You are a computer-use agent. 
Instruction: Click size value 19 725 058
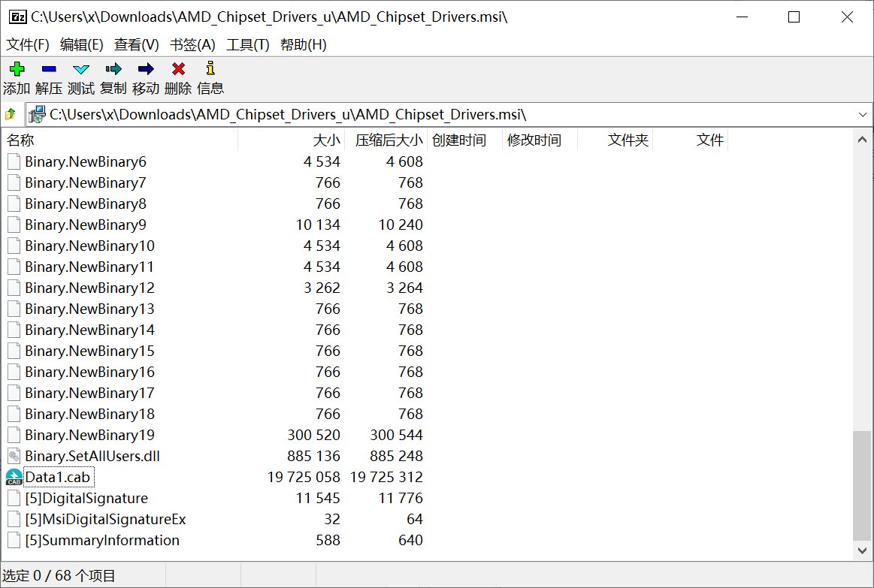(x=304, y=477)
